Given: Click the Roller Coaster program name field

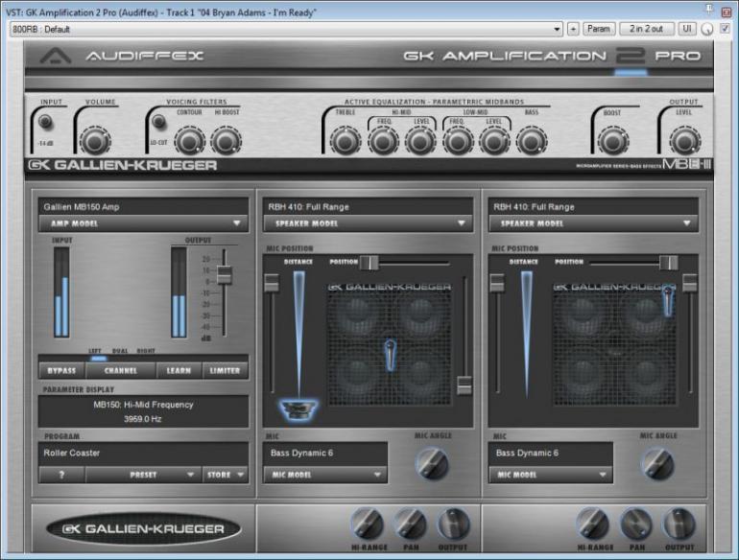Looking at the screenshot, I should 143,454.
